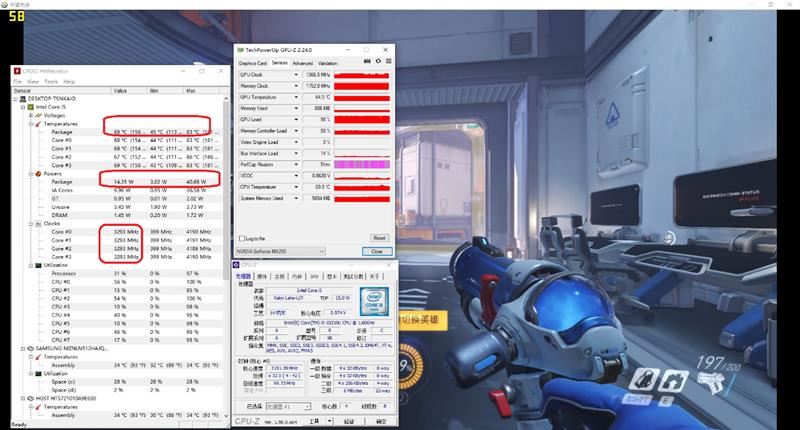Click the 验证 button in CPU-Z

click(349, 421)
